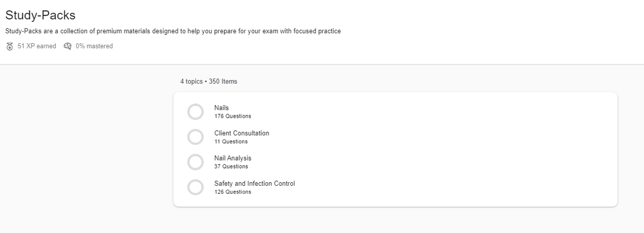Open Safety and Infection Control topic
The width and height of the screenshot is (644, 233).
click(255, 184)
